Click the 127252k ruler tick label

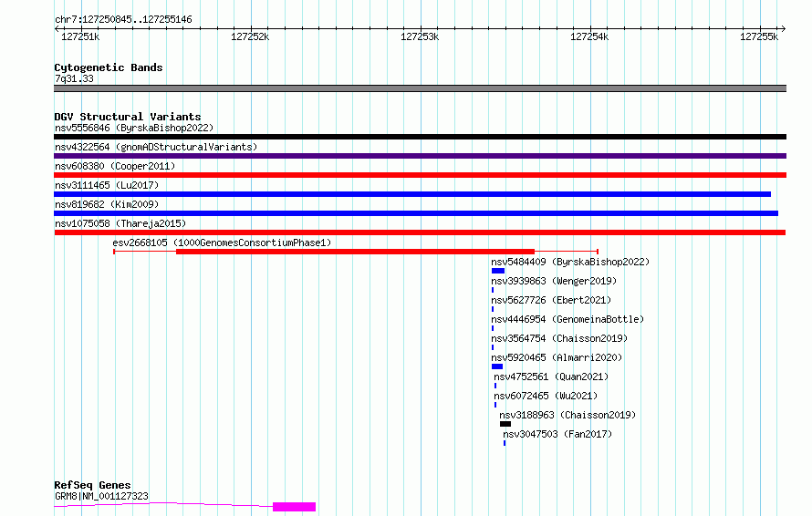tap(250, 36)
